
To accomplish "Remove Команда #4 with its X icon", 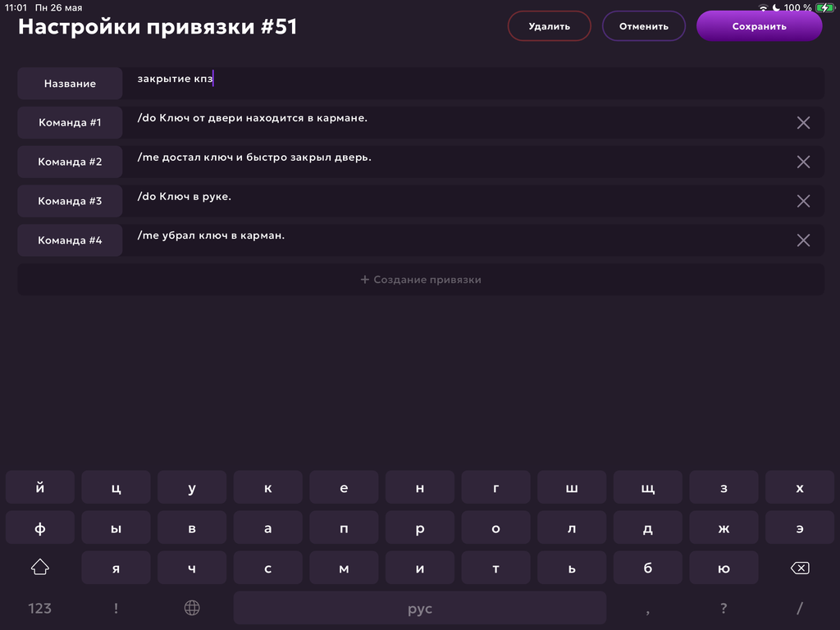I will [x=803, y=240].
